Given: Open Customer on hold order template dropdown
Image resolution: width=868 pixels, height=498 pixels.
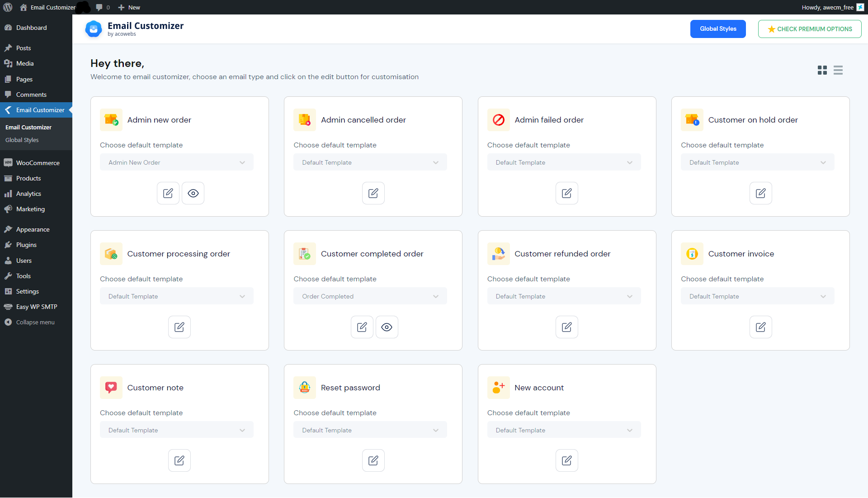Looking at the screenshot, I should [758, 162].
